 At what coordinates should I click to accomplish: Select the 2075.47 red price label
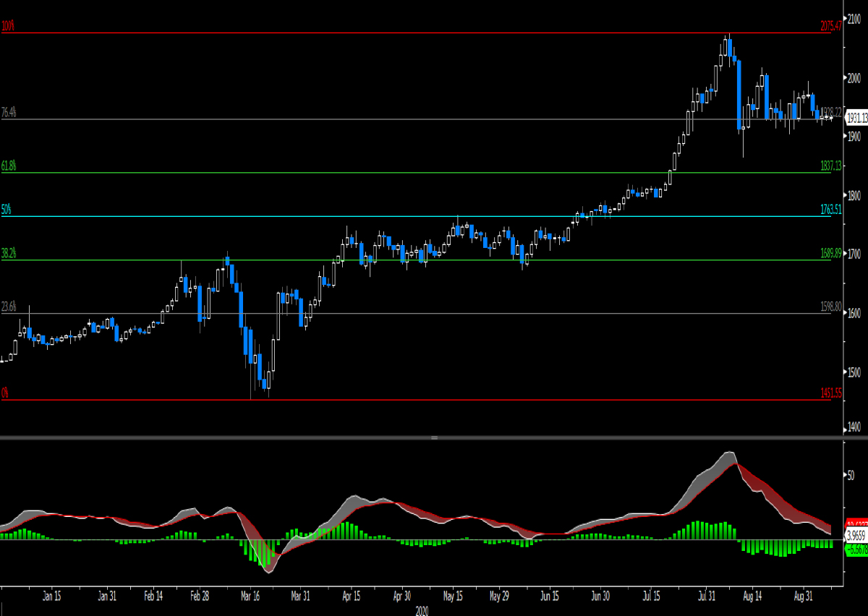click(831, 26)
